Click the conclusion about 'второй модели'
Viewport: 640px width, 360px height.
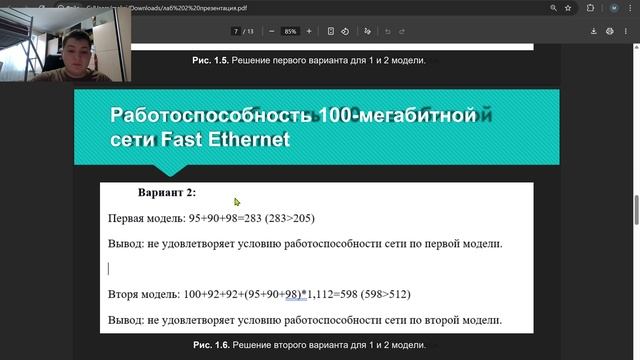pos(305,320)
